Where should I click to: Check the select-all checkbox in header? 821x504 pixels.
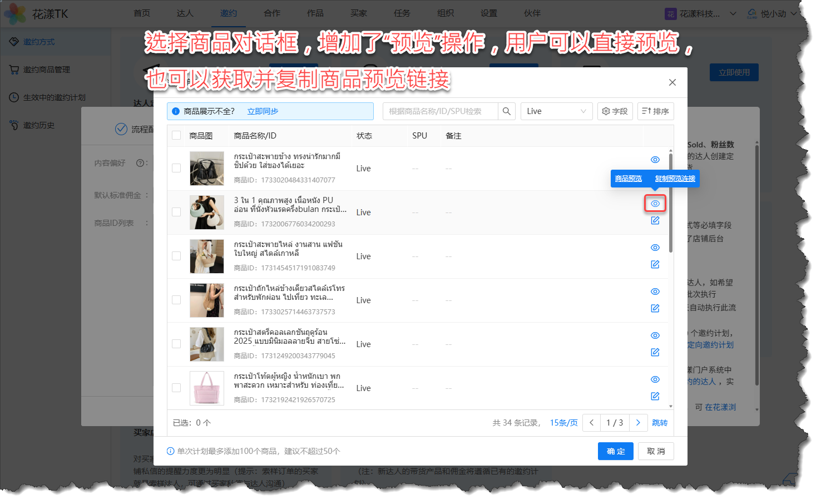click(176, 135)
